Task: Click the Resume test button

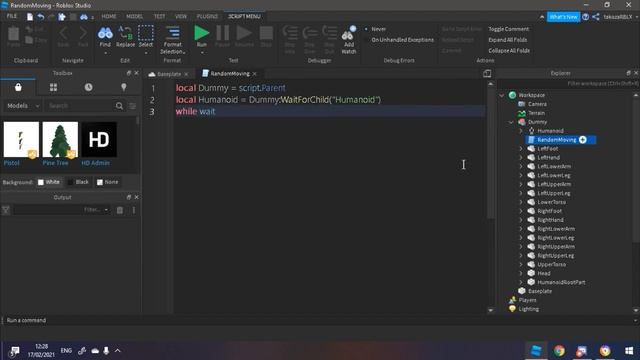Action: tap(244, 36)
